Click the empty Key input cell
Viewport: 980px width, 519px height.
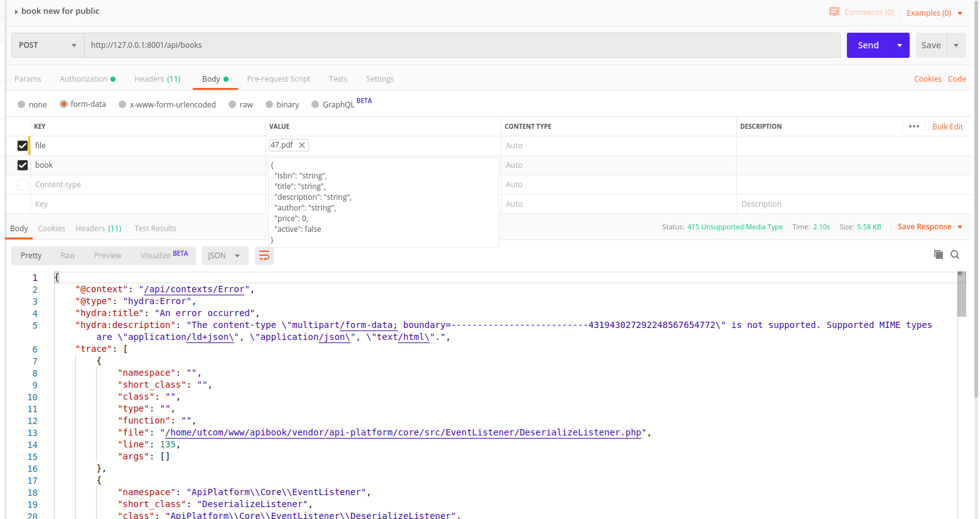click(x=148, y=204)
